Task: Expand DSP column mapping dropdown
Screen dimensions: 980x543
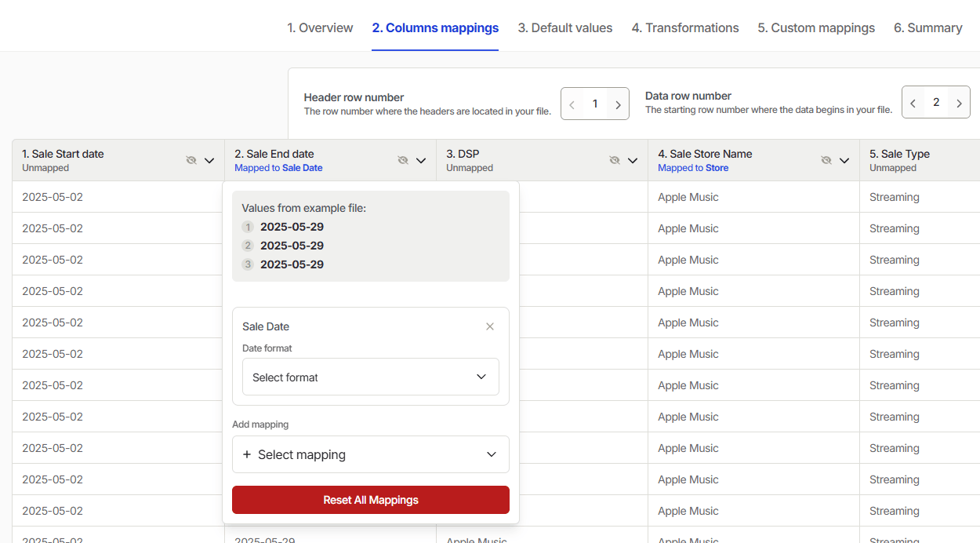Action: (633, 160)
